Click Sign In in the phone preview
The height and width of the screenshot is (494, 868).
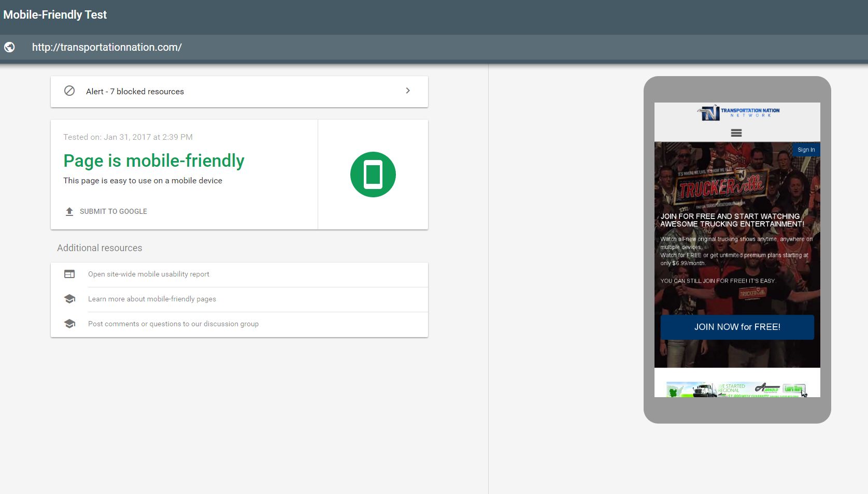pyautogui.click(x=806, y=150)
